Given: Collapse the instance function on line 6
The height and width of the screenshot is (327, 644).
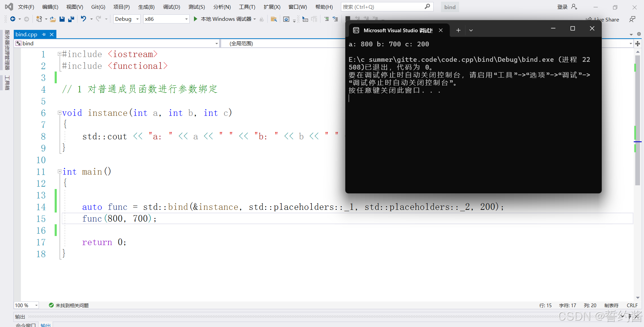Looking at the screenshot, I should point(59,113).
